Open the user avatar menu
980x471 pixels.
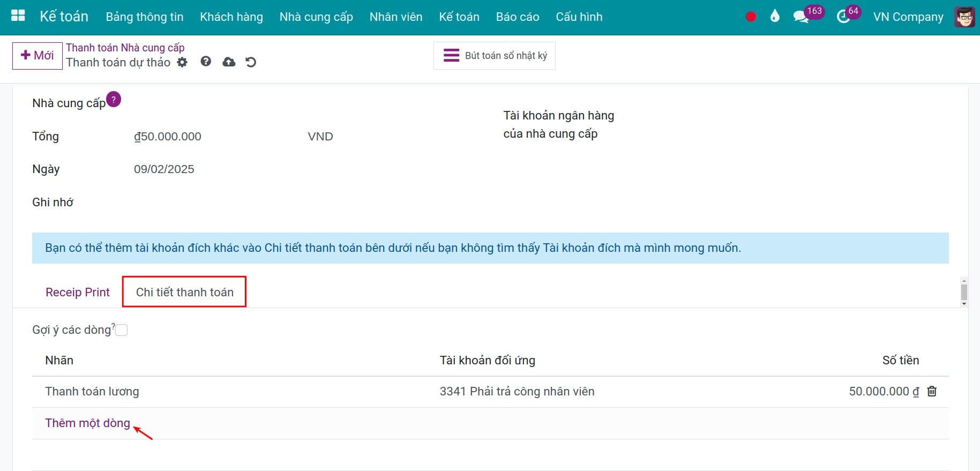coord(964,17)
